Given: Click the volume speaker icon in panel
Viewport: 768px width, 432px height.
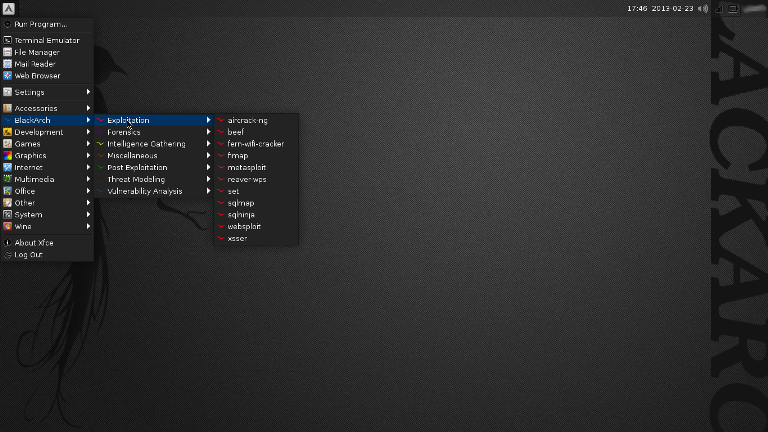Looking at the screenshot, I should click(x=703, y=9).
